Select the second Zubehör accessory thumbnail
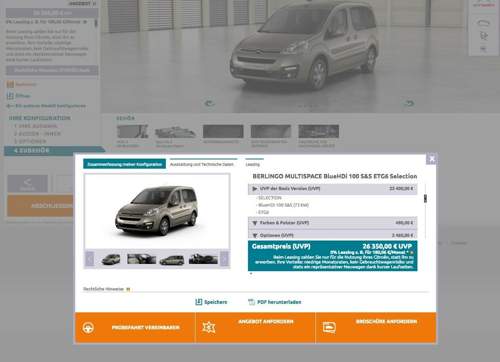This screenshot has height=362, width=500. point(175,132)
